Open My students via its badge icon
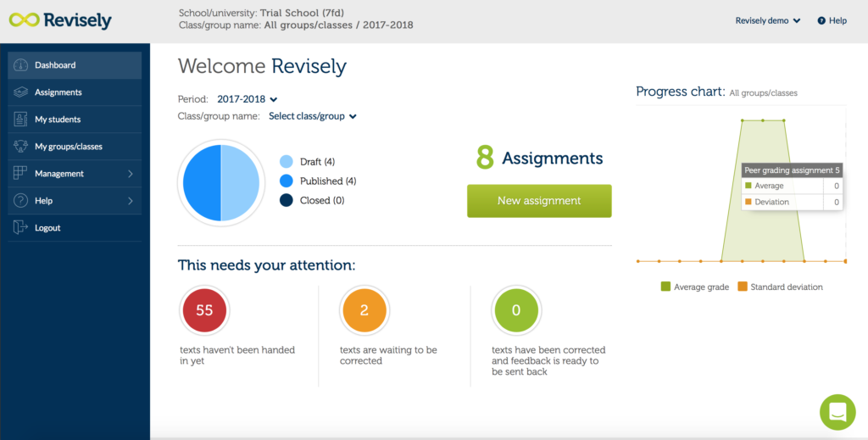 click(20, 120)
